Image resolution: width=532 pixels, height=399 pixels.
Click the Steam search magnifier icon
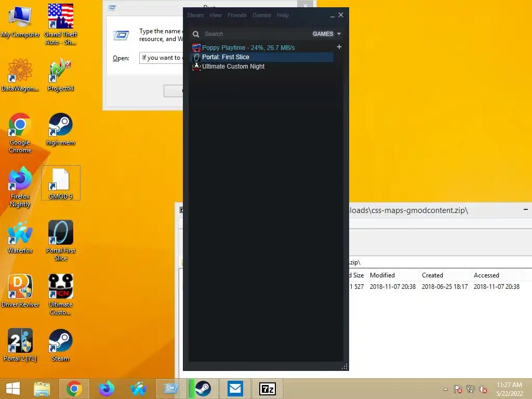click(x=196, y=34)
